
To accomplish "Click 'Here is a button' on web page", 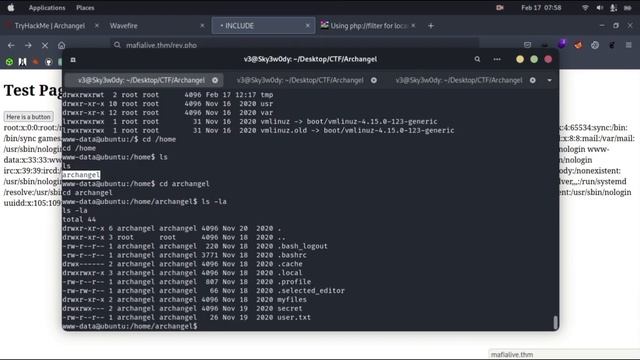I will click(29, 117).
